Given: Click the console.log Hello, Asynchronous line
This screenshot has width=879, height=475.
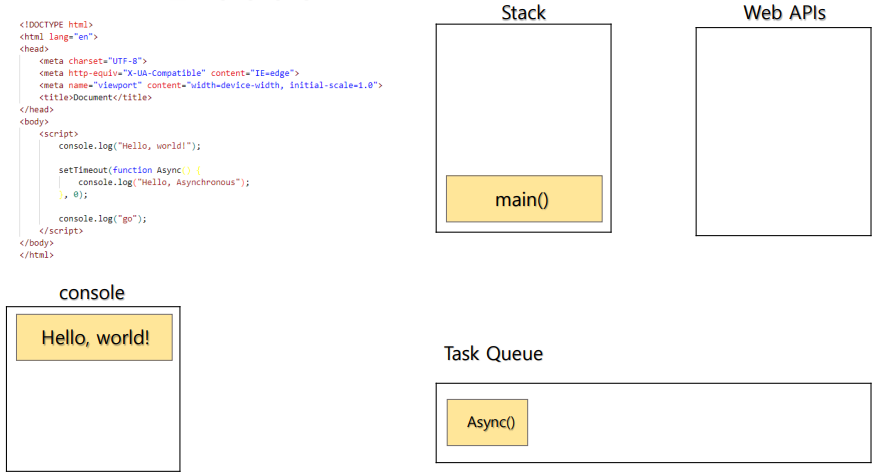Looking at the screenshot, I should [x=164, y=182].
